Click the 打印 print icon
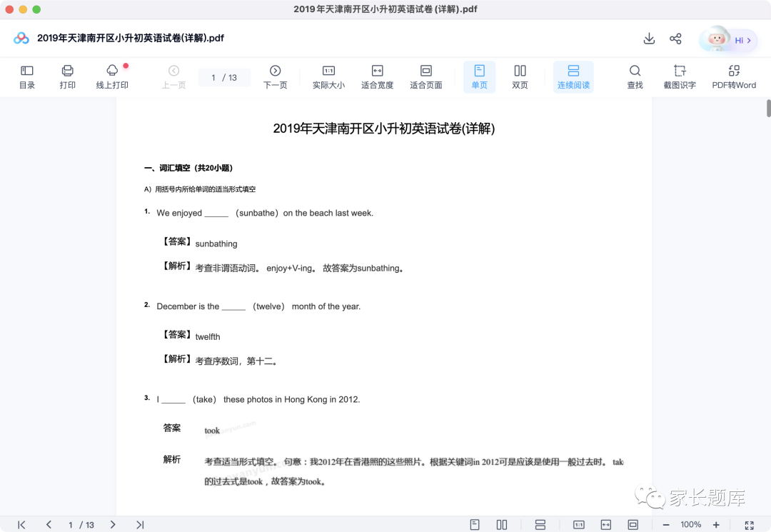 click(67, 77)
